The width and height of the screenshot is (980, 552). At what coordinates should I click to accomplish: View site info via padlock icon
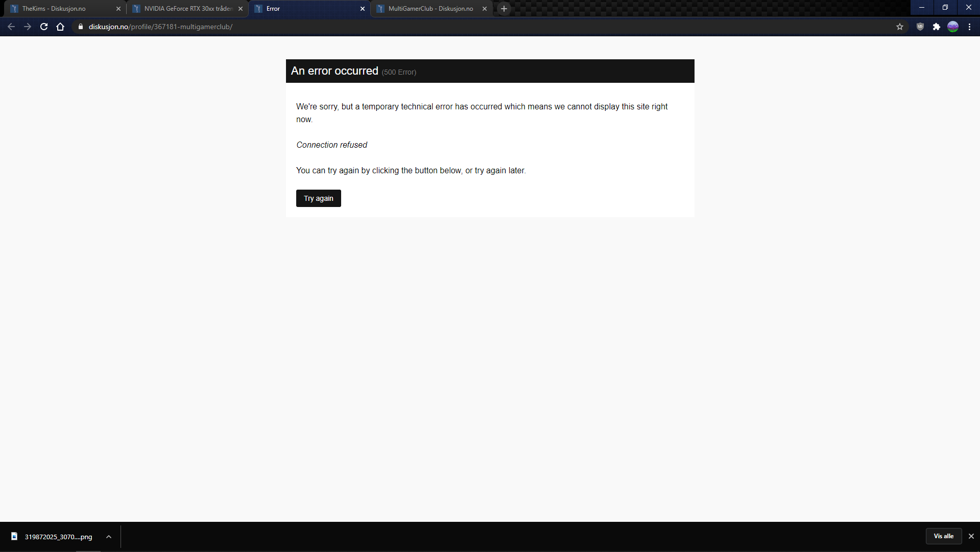[81, 27]
